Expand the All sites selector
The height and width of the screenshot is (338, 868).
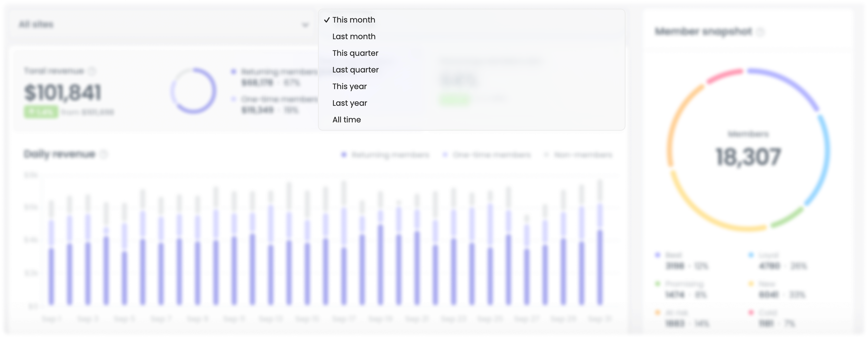click(162, 25)
